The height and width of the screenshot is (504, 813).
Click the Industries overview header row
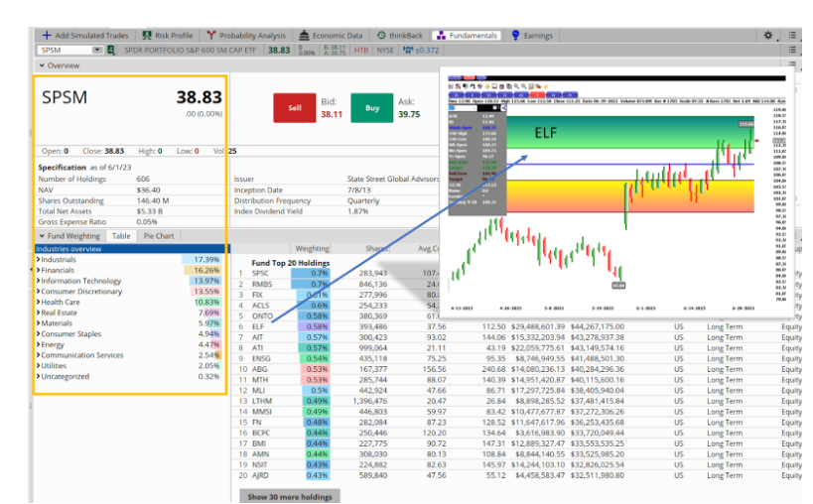click(130, 249)
